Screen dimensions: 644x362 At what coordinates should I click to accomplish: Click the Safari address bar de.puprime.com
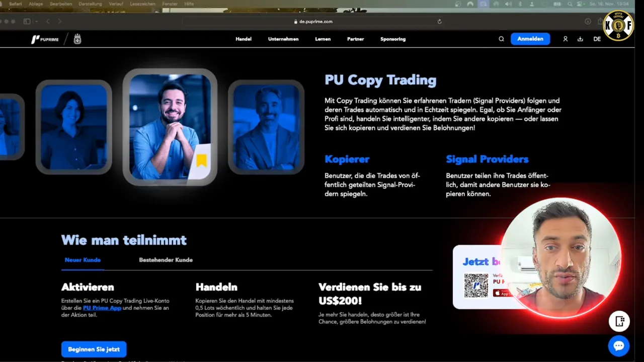click(x=312, y=22)
